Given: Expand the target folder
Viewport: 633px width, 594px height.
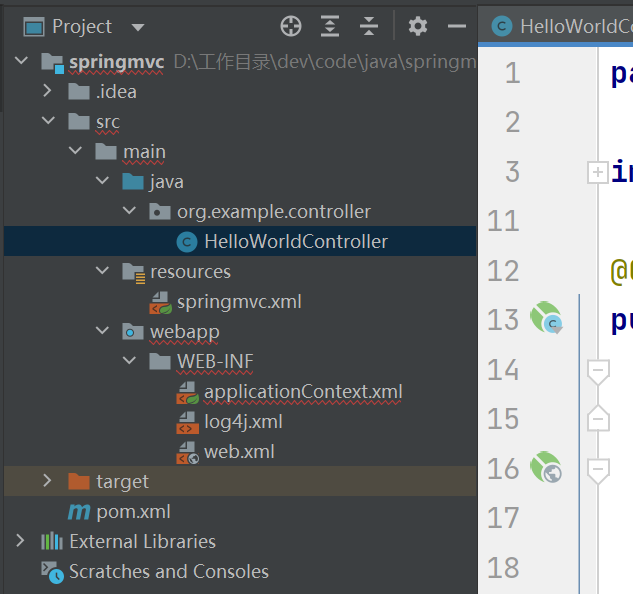Looking at the screenshot, I should click(47, 481).
